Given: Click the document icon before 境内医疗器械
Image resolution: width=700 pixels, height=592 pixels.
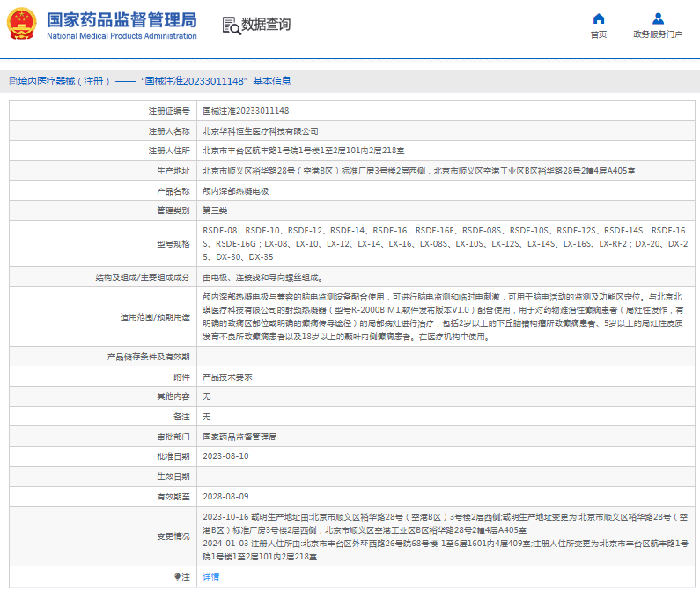Looking at the screenshot, I should 13,81.
